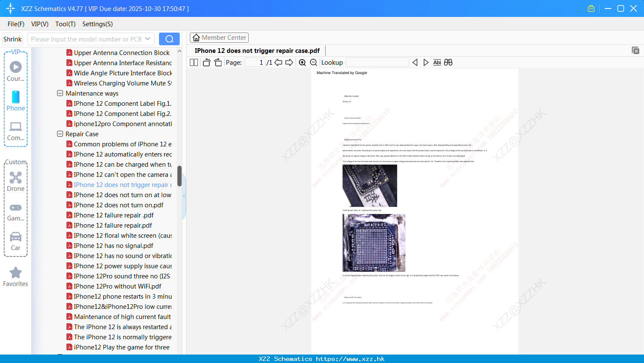Open the Courses sidebar section

[16, 71]
